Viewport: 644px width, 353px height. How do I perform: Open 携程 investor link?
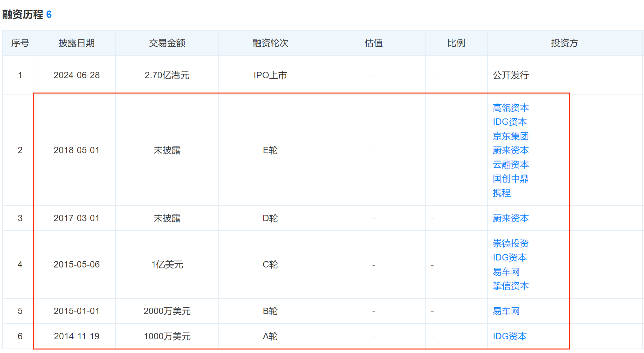coord(501,193)
